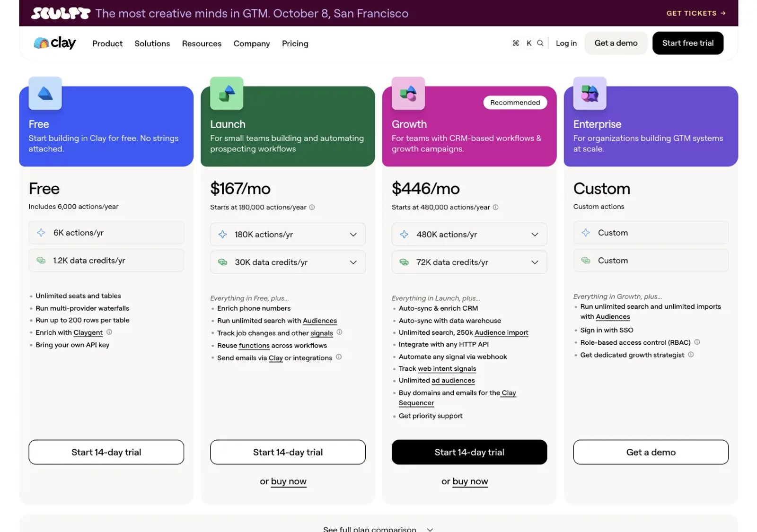Open web intent signals link
757x532 pixels.
click(447, 368)
